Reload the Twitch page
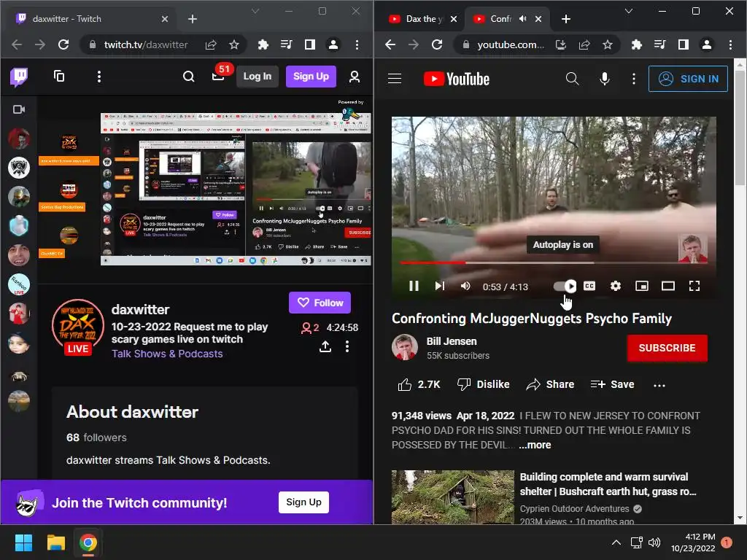The width and height of the screenshot is (747, 560). (x=63, y=44)
